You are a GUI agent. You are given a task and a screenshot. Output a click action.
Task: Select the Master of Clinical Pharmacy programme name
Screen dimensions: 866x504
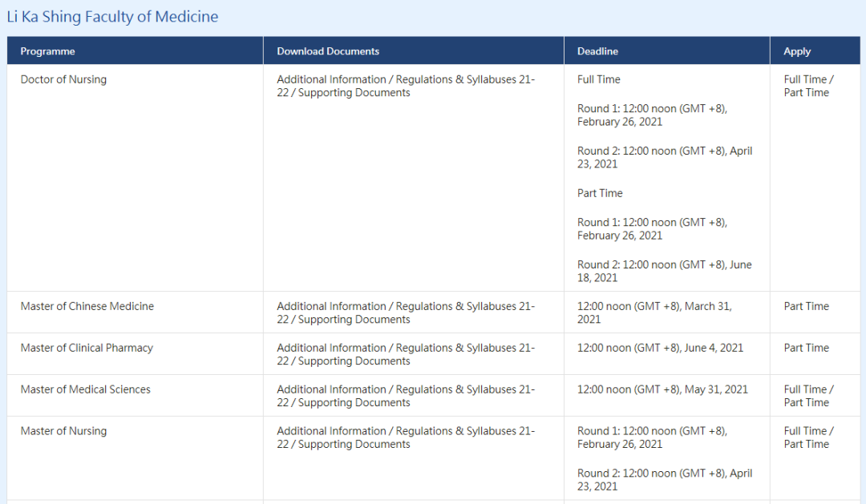(87, 348)
